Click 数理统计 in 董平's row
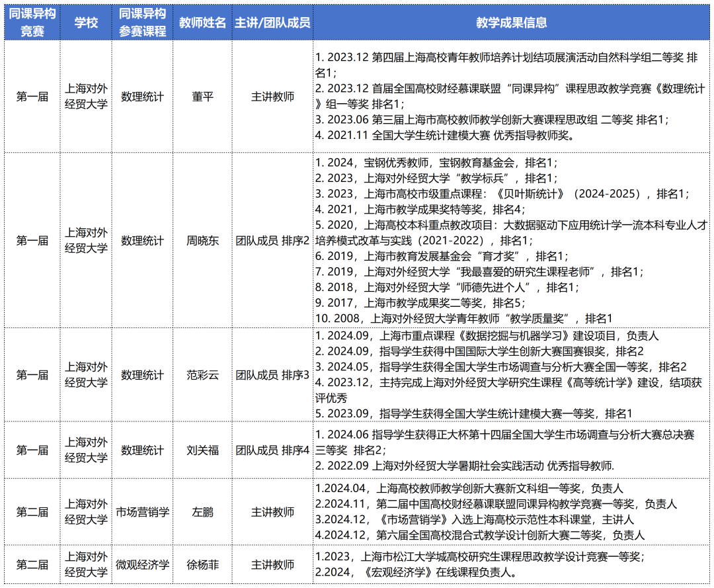 [x=143, y=97]
